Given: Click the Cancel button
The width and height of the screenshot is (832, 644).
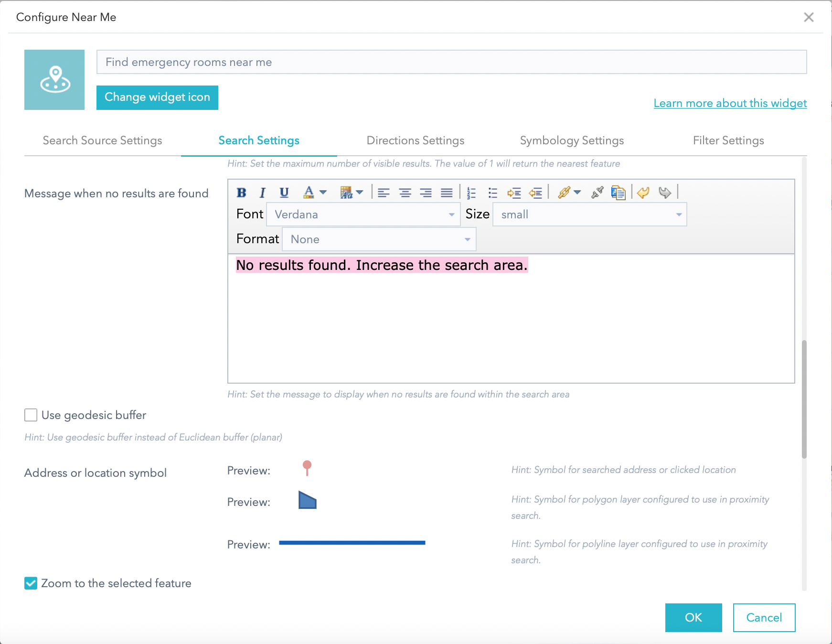Looking at the screenshot, I should (x=764, y=618).
